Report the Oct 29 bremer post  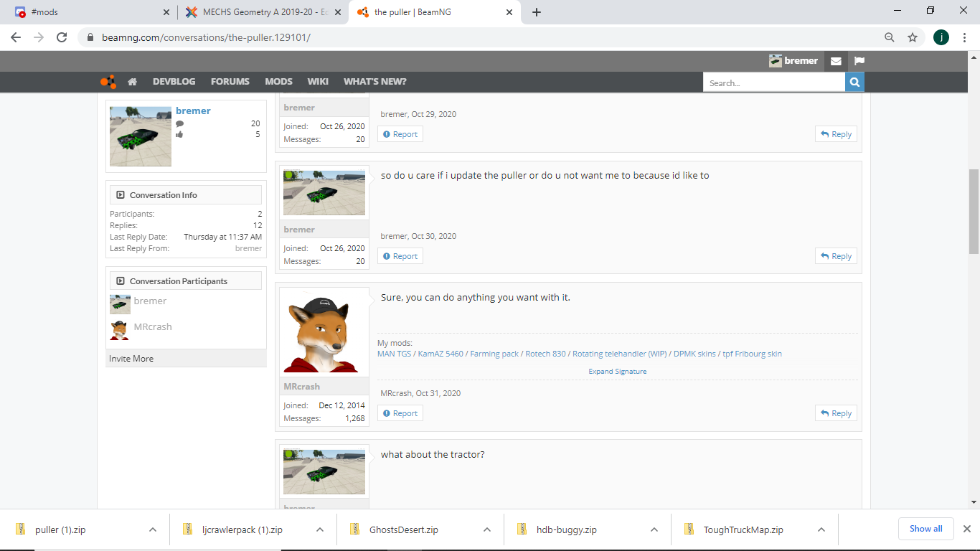pyautogui.click(x=400, y=134)
